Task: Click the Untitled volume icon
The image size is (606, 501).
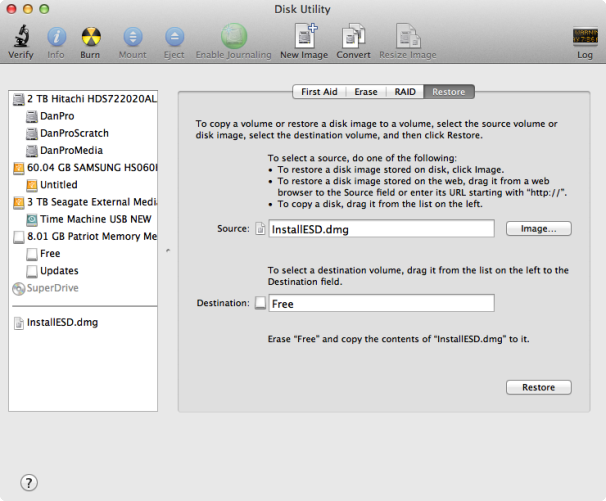Action: (32, 185)
